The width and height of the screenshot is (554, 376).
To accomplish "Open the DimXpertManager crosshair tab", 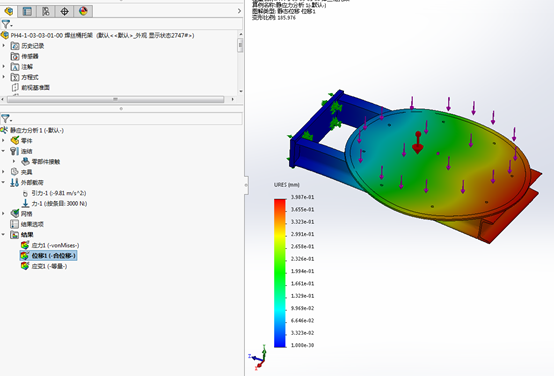I will (64, 11).
